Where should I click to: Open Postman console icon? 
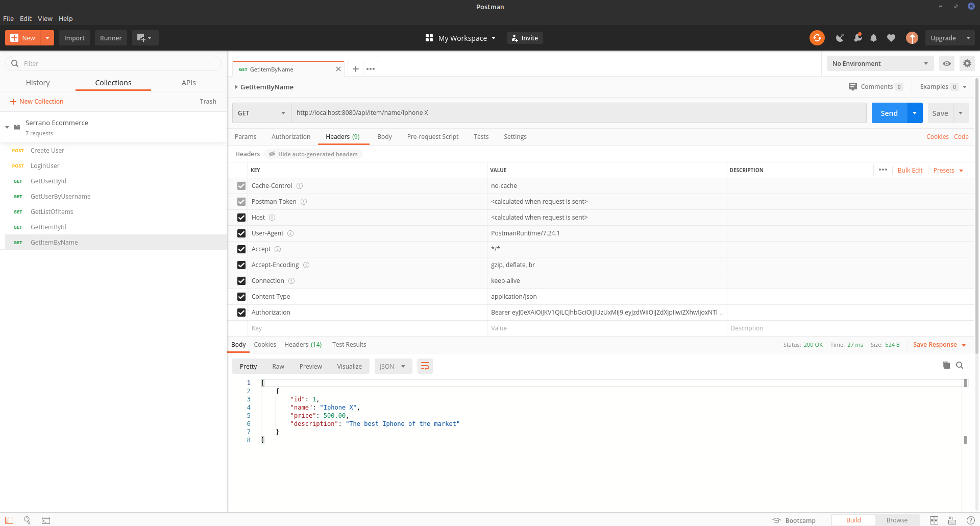click(46, 520)
